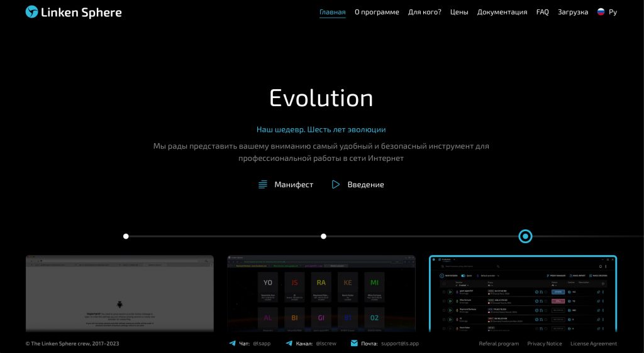Open Документация from navigation
Screen dimensions: 644x353
pyautogui.click(x=502, y=13)
